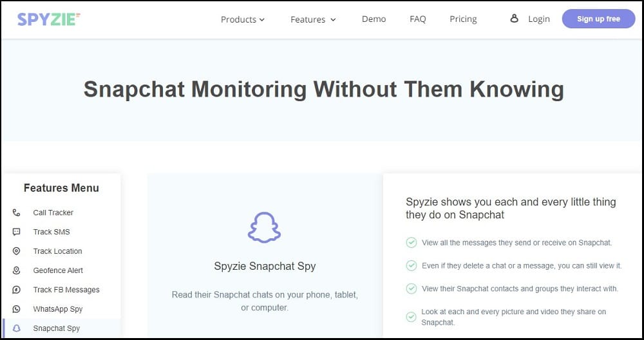Select Track SMS in Features Menu
The height and width of the screenshot is (340, 644).
(x=52, y=232)
